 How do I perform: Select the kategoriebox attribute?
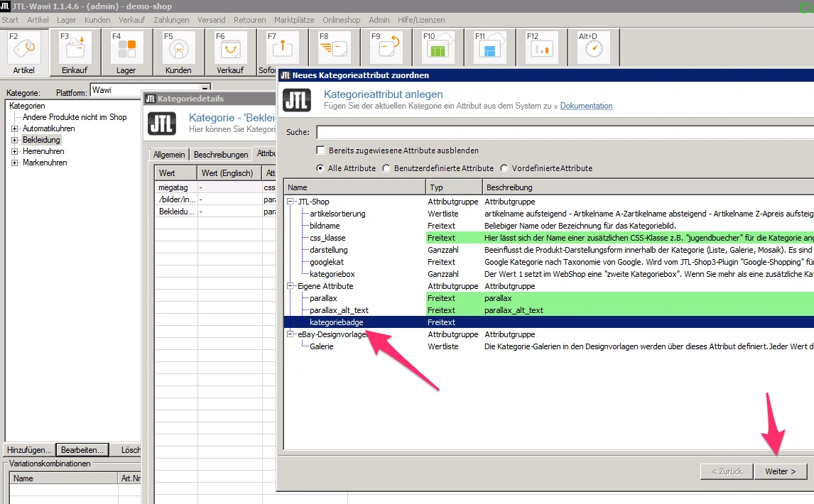pos(332,274)
